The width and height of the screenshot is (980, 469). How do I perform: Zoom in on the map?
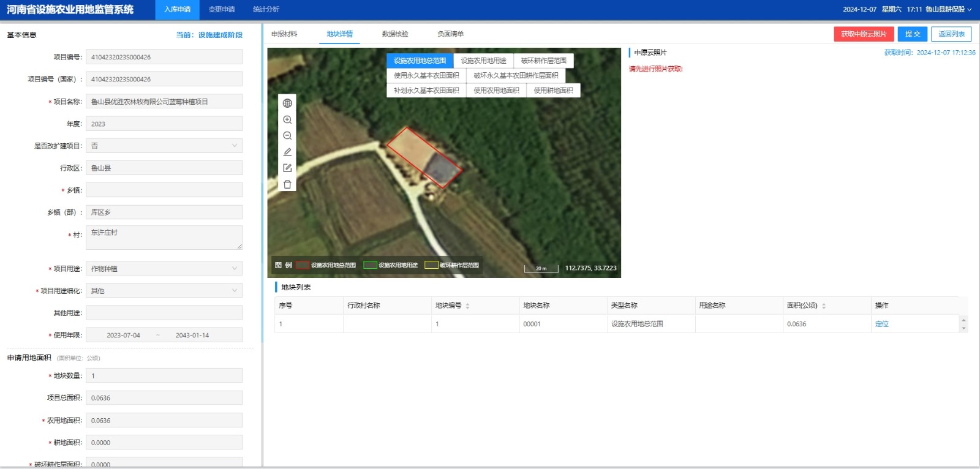(x=287, y=120)
